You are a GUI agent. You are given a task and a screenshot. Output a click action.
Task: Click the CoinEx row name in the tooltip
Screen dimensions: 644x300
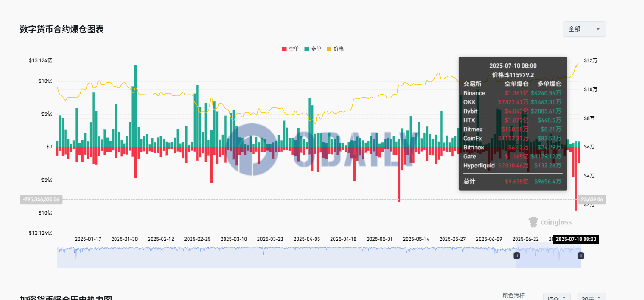tap(473, 138)
